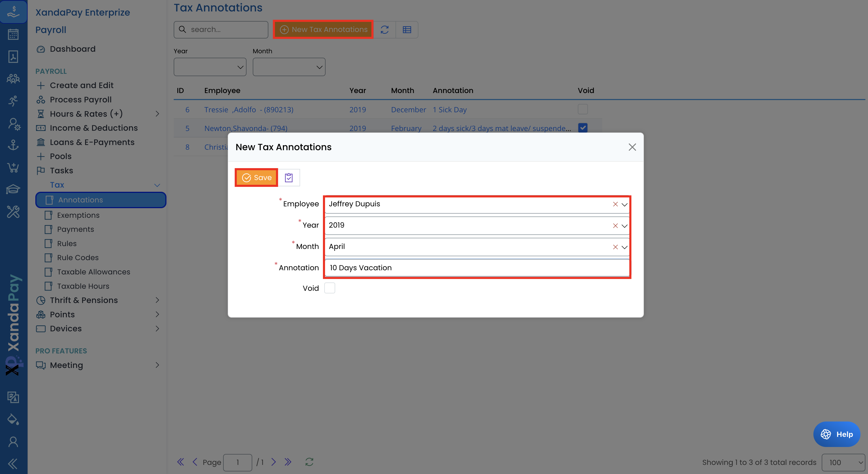Clear the Employee field with the red X
Screen dimensions: 868x474
point(615,204)
